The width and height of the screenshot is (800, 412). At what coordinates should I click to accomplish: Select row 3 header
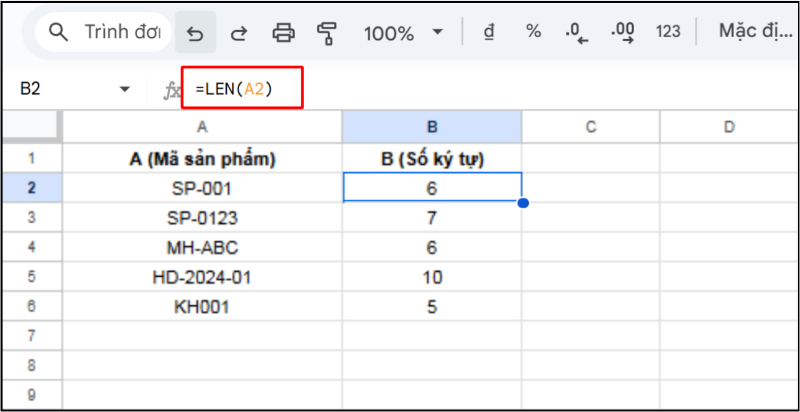point(32,218)
